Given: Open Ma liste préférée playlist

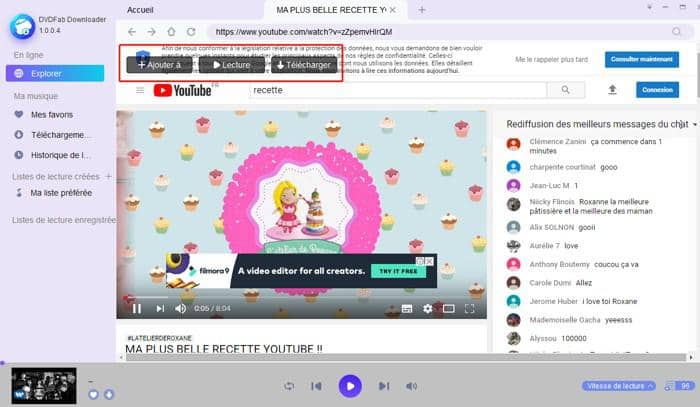Looking at the screenshot, I should 54,193.
